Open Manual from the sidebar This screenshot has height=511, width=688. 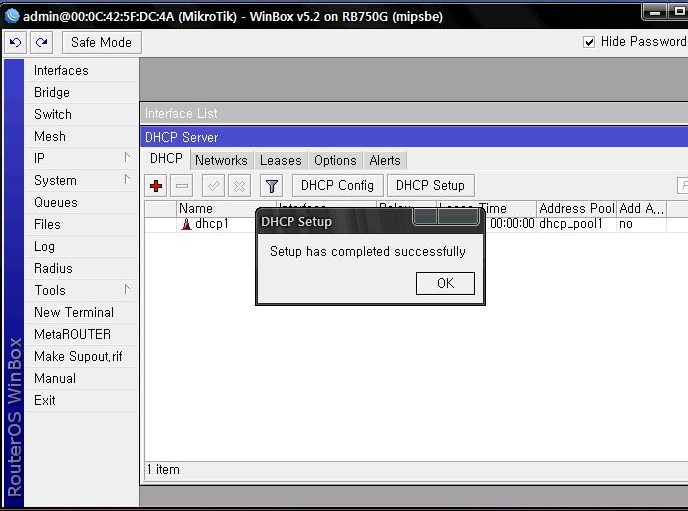coord(82,378)
